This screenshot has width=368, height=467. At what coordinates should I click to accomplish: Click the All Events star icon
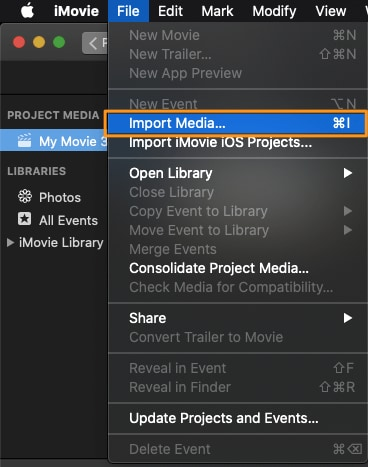(25, 219)
